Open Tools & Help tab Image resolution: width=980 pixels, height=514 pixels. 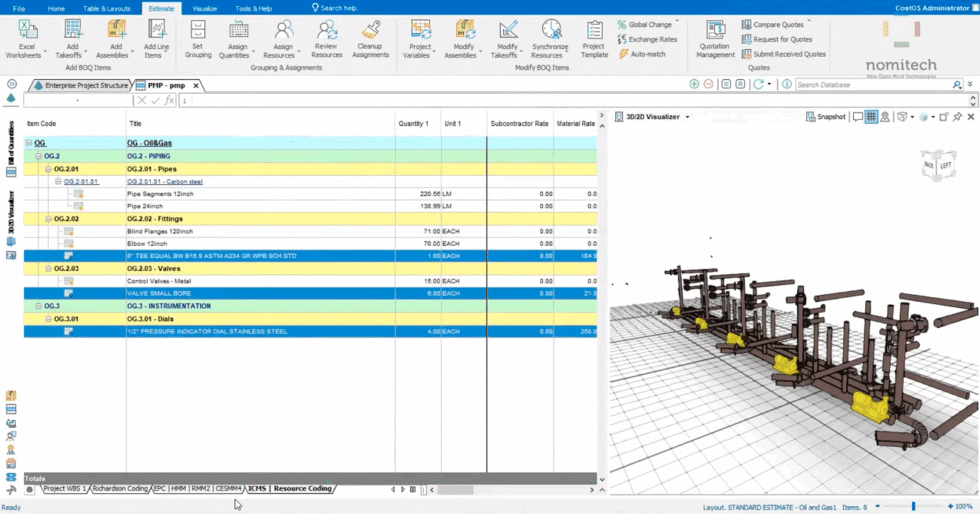point(253,8)
